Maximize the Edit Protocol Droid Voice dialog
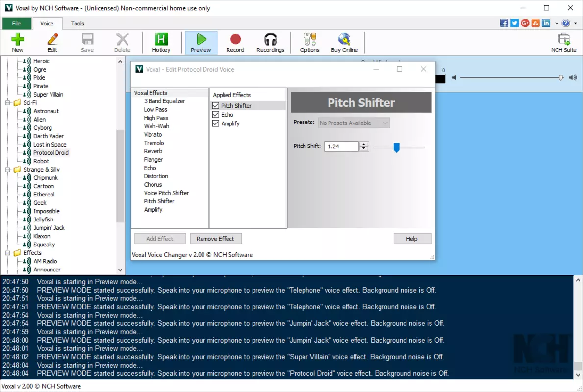The height and width of the screenshot is (392, 583). (399, 69)
